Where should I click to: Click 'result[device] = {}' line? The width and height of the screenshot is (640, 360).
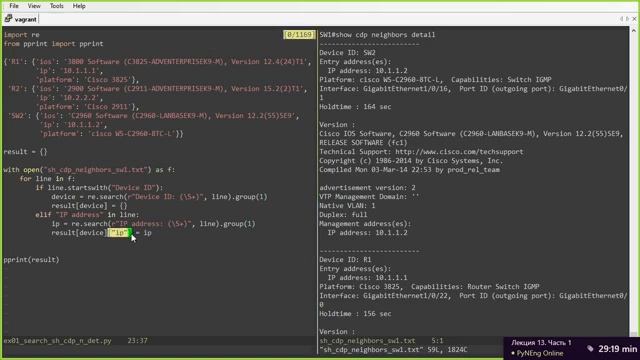(x=89, y=205)
